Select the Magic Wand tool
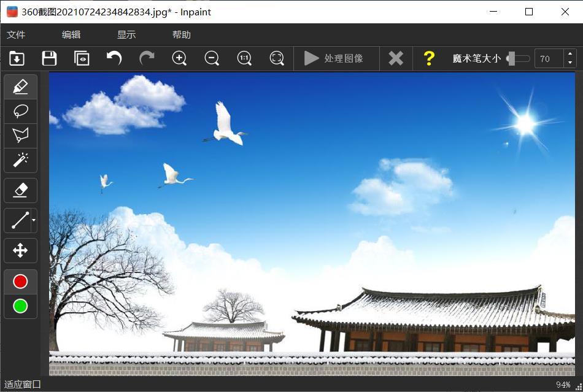The height and width of the screenshot is (392, 583). pyautogui.click(x=20, y=160)
